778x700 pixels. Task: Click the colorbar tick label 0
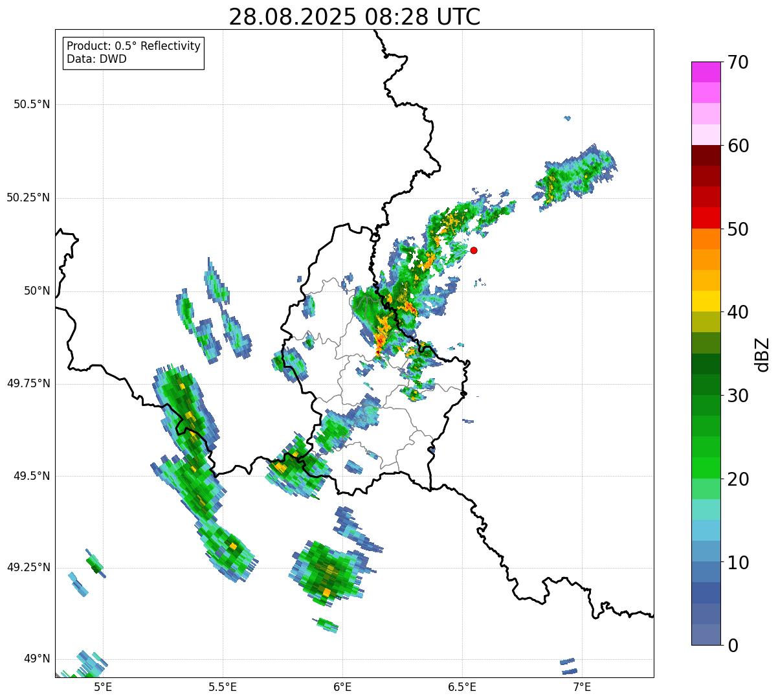click(733, 645)
